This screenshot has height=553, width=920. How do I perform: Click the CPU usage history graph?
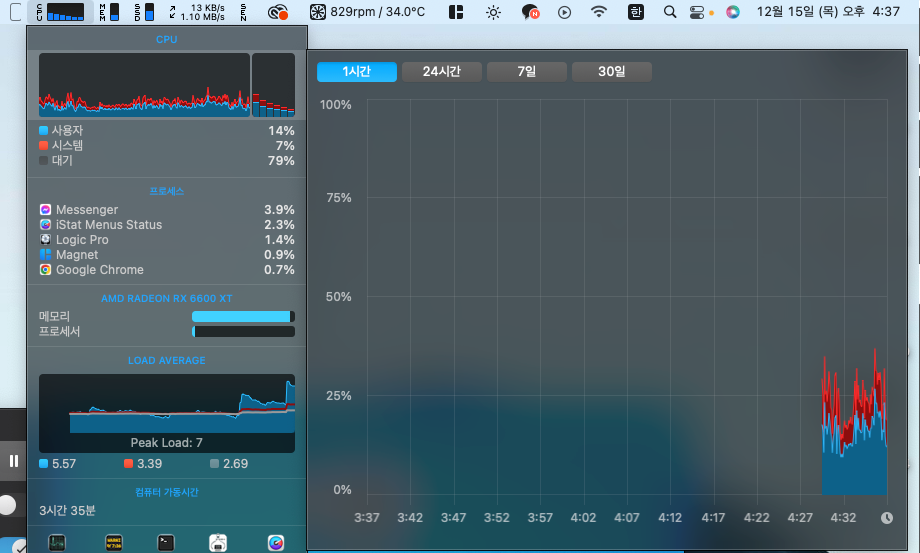(x=144, y=85)
